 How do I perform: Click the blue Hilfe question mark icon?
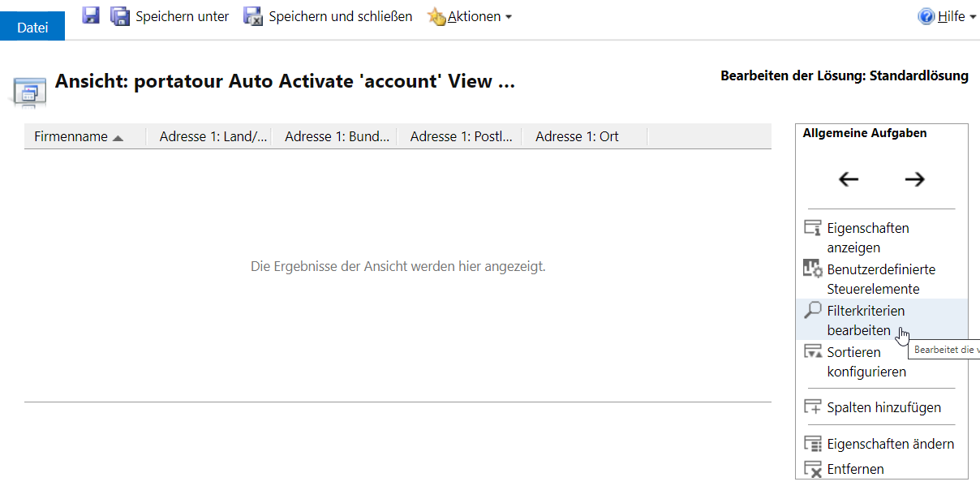click(926, 16)
